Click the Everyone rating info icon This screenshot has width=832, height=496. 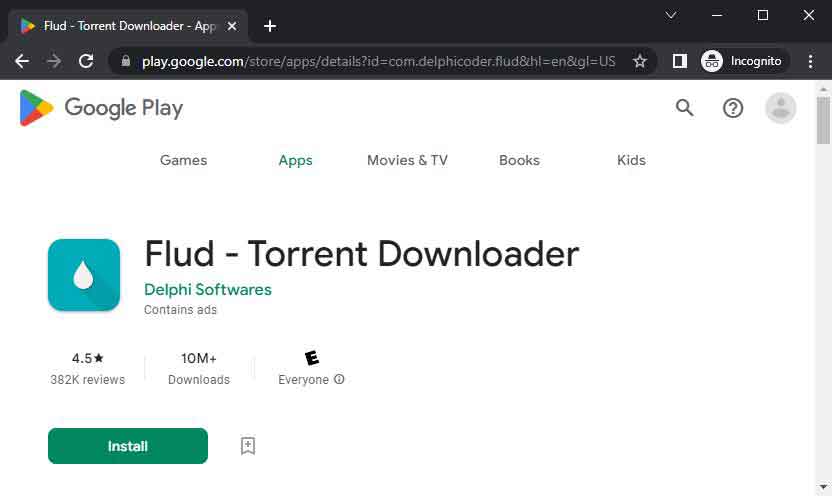point(340,380)
